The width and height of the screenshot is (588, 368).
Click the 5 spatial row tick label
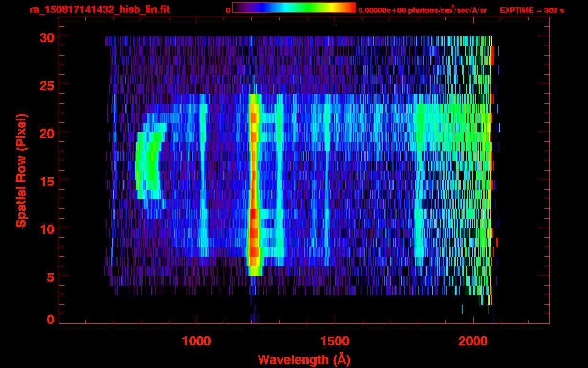pyautogui.click(x=51, y=276)
